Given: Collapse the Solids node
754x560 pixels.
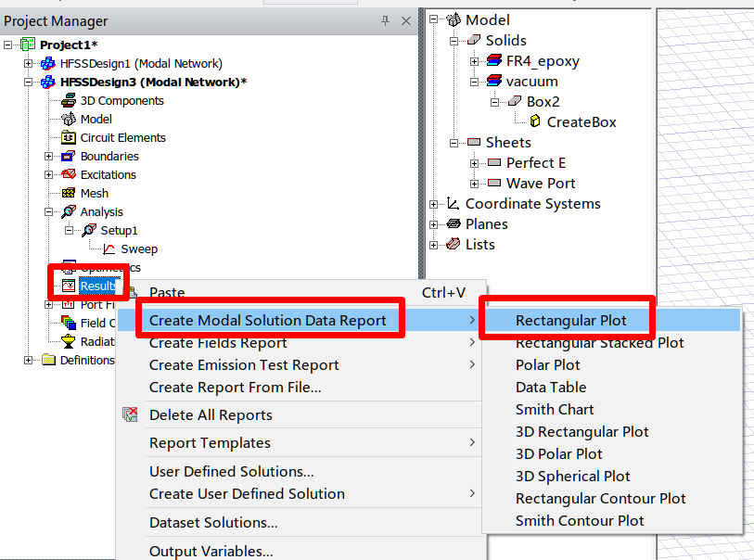Looking at the screenshot, I should click(x=454, y=41).
